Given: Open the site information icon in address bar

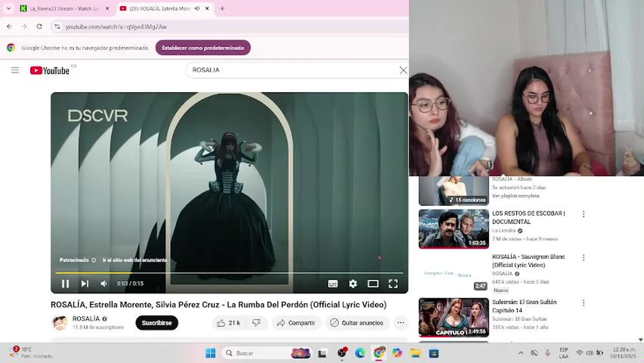Looking at the screenshot, I should pyautogui.click(x=58, y=27).
